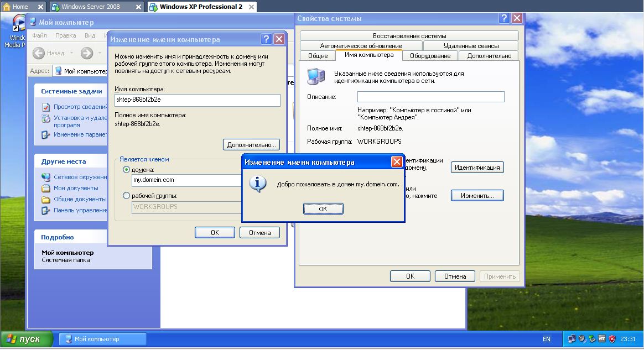This screenshot has width=644, height=350.
Task: Click Отмена in System Properties window
Action: click(455, 276)
